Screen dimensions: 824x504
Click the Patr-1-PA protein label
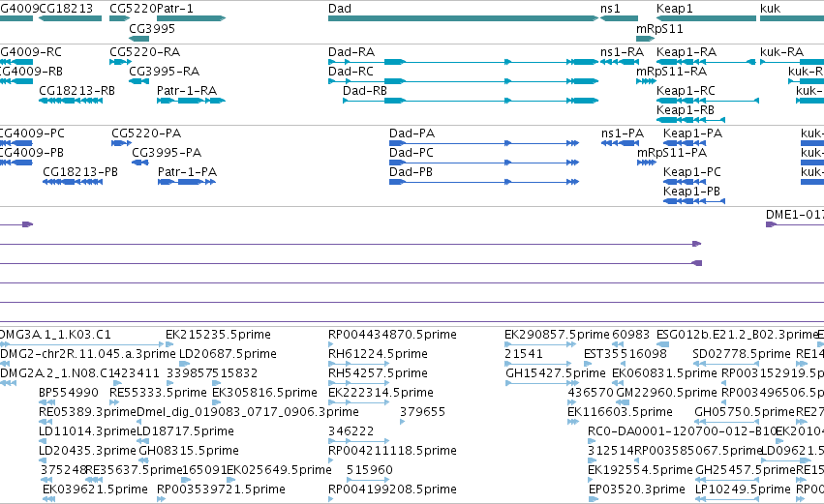[x=187, y=172]
